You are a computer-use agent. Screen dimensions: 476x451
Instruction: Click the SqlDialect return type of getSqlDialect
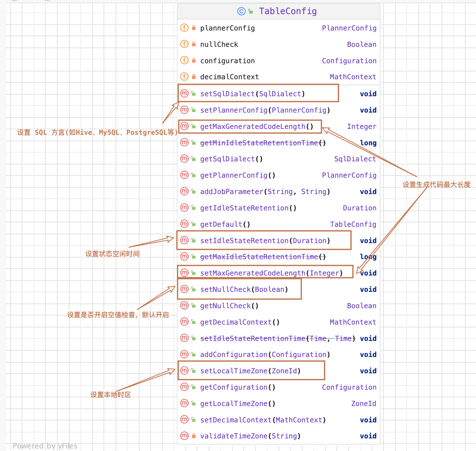pos(355,159)
